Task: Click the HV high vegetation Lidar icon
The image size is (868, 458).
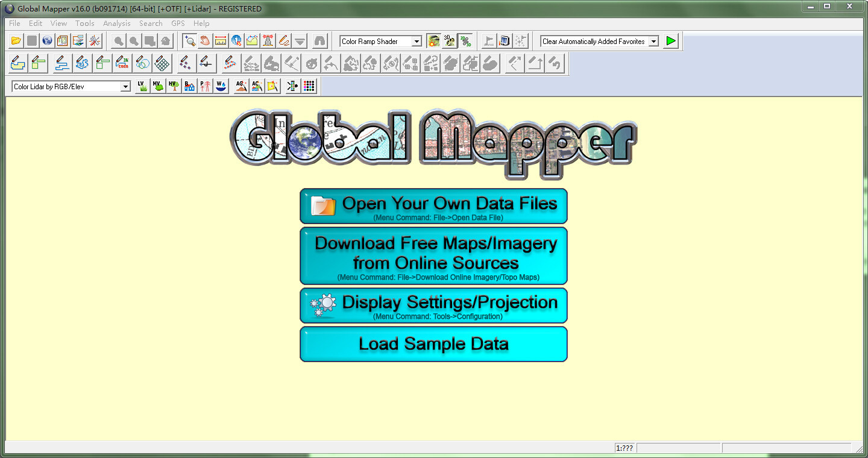Action: point(174,86)
